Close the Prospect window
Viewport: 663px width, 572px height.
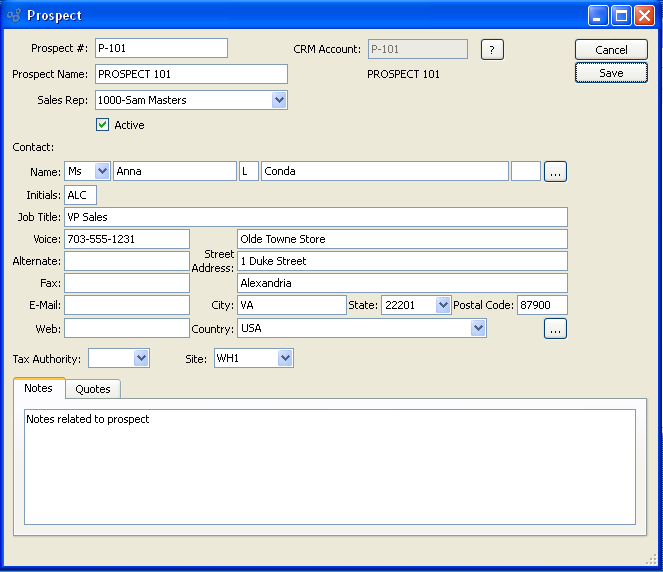pyautogui.click(x=643, y=16)
